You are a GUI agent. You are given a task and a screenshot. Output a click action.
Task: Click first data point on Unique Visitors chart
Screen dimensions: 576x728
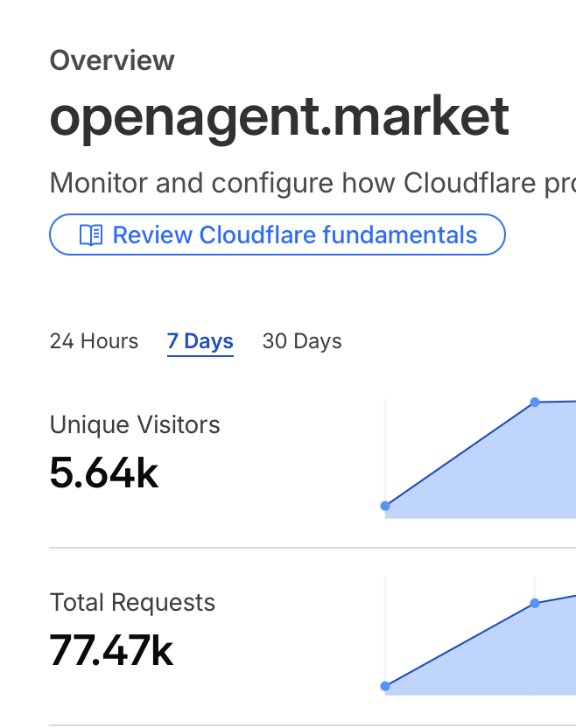385,506
